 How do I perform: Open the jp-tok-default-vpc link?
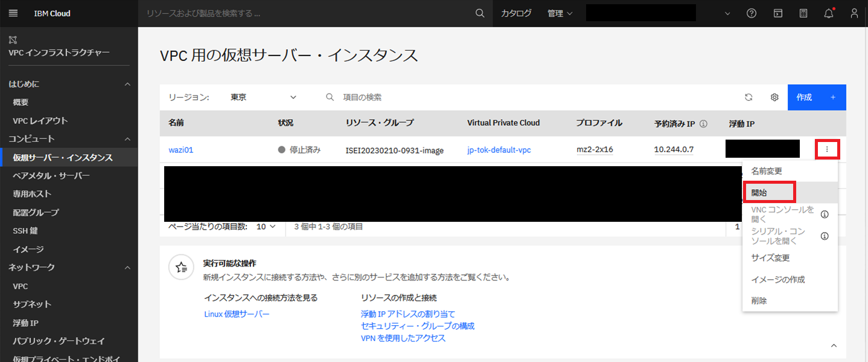[x=499, y=150]
